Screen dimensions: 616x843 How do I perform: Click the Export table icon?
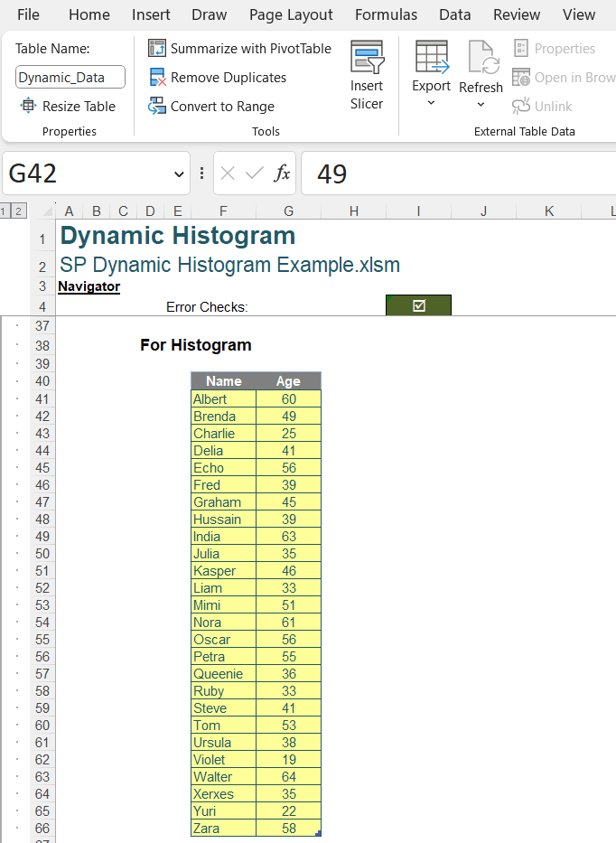(431, 57)
